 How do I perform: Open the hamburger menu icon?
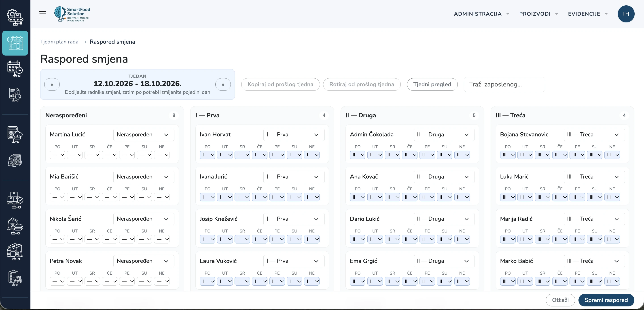pos(42,14)
